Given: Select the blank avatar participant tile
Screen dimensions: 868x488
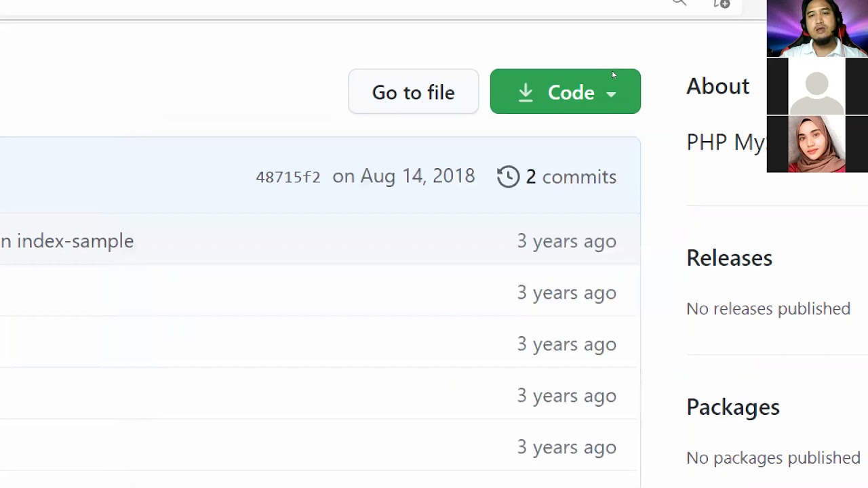Looking at the screenshot, I should pos(817,87).
